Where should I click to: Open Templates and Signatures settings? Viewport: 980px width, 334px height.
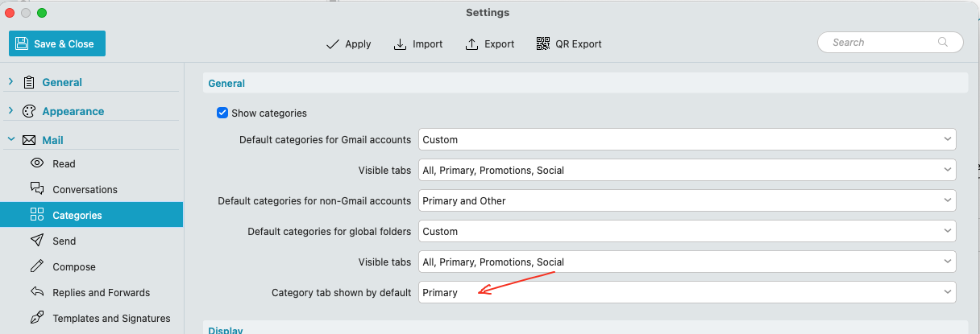pos(111,319)
